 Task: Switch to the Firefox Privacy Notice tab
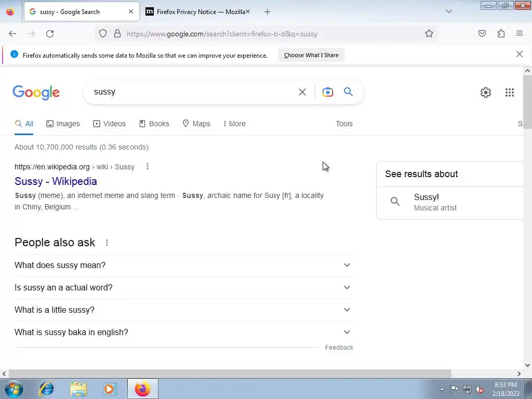point(197,11)
